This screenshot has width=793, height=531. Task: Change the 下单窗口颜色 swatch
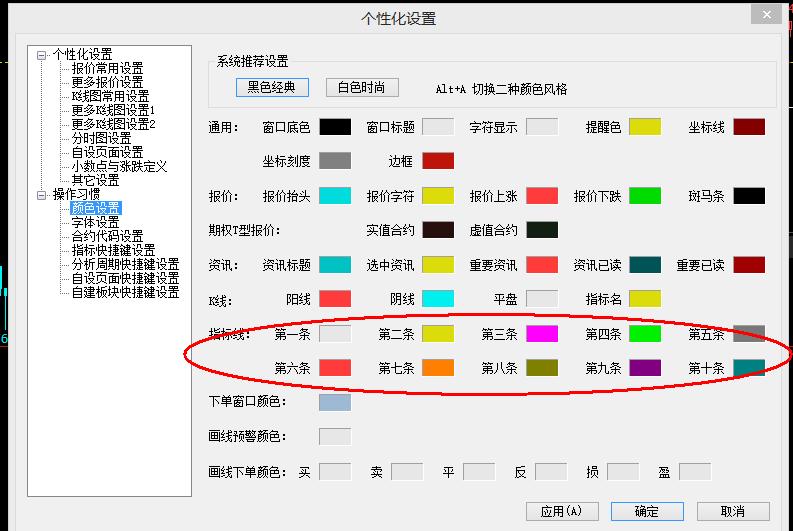[x=335, y=402]
